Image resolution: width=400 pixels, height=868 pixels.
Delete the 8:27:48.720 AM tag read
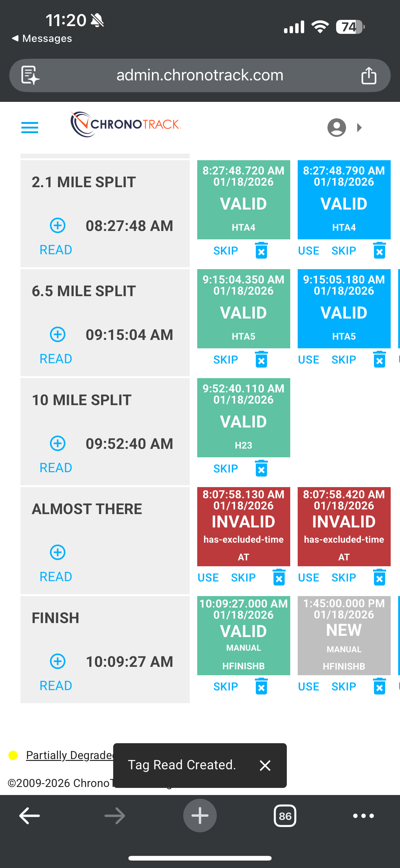pos(261,251)
